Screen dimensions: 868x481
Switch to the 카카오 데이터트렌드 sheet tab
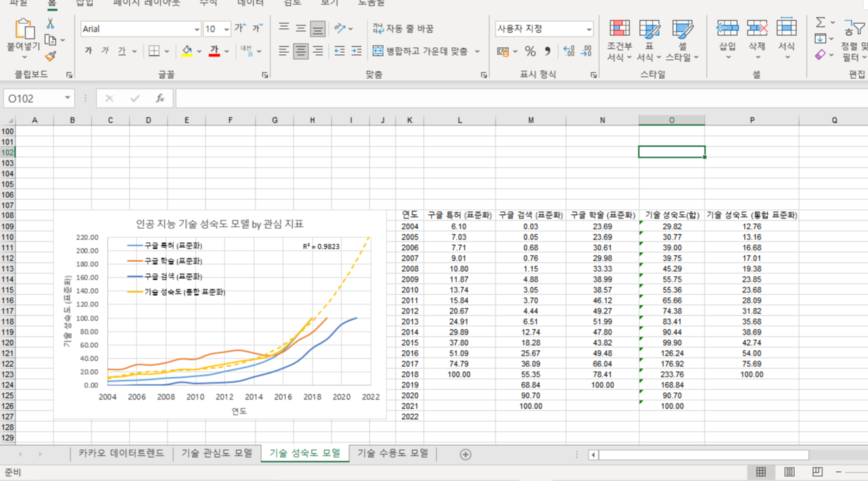(x=121, y=454)
